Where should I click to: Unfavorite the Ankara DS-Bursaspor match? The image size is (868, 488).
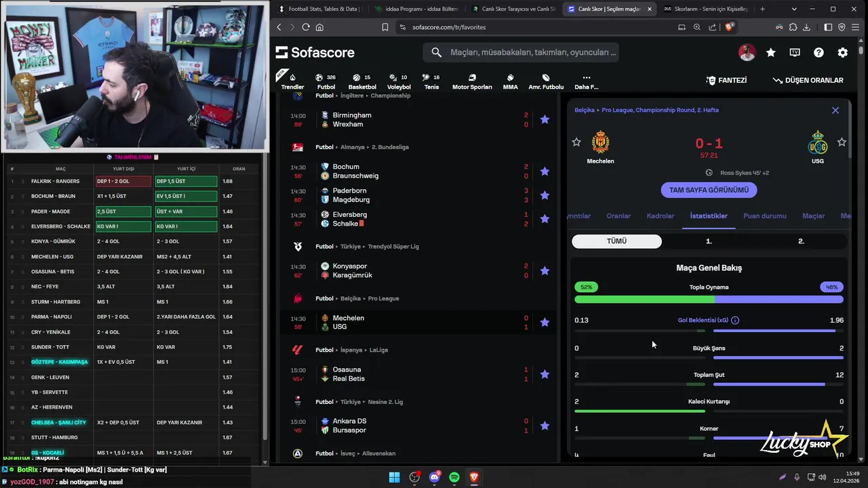click(545, 426)
